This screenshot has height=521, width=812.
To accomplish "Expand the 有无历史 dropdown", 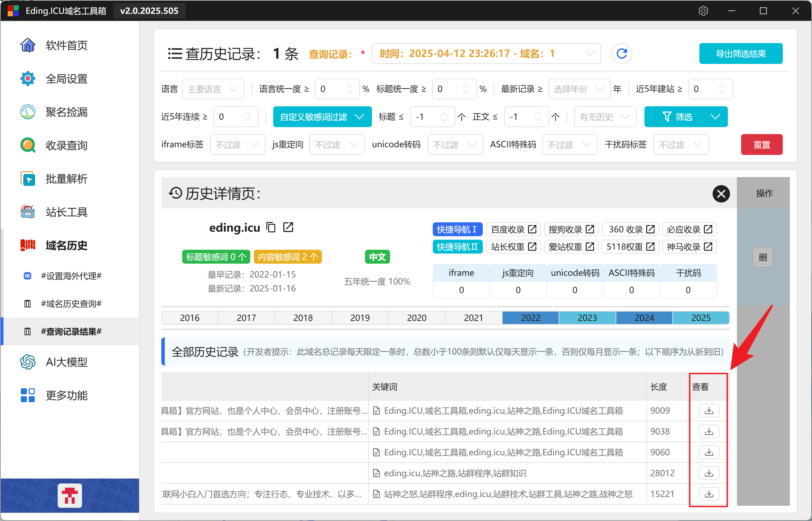I will click(605, 117).
